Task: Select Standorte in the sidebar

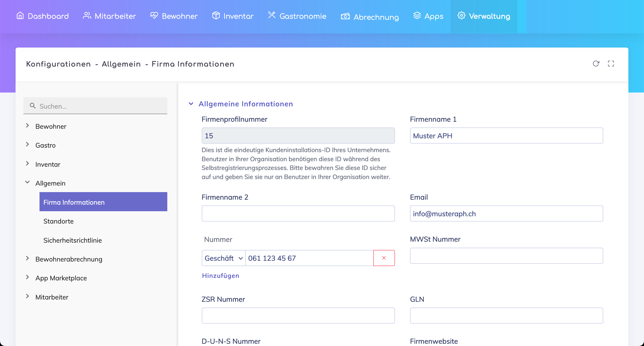Action: [58, 221]
